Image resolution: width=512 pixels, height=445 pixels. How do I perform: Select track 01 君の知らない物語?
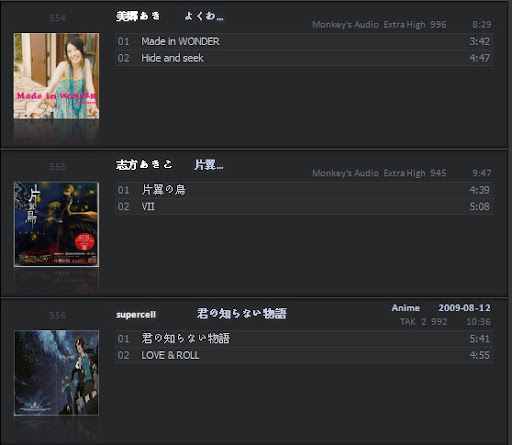tap(304, 339)
